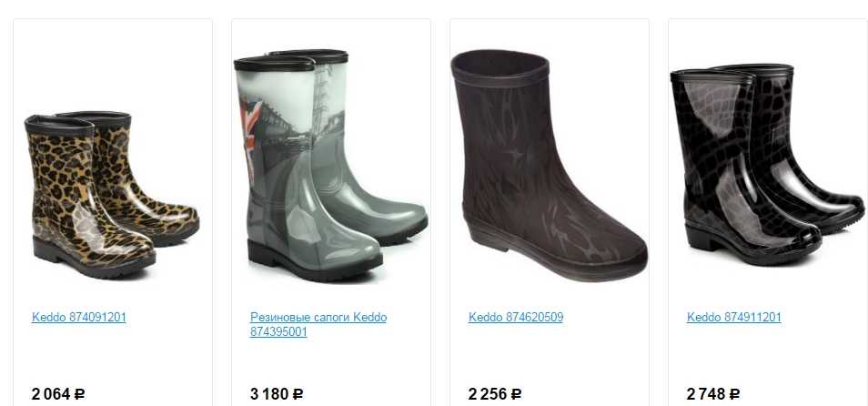Visit the Keddo 874911201 product link

tap(734, 318)
